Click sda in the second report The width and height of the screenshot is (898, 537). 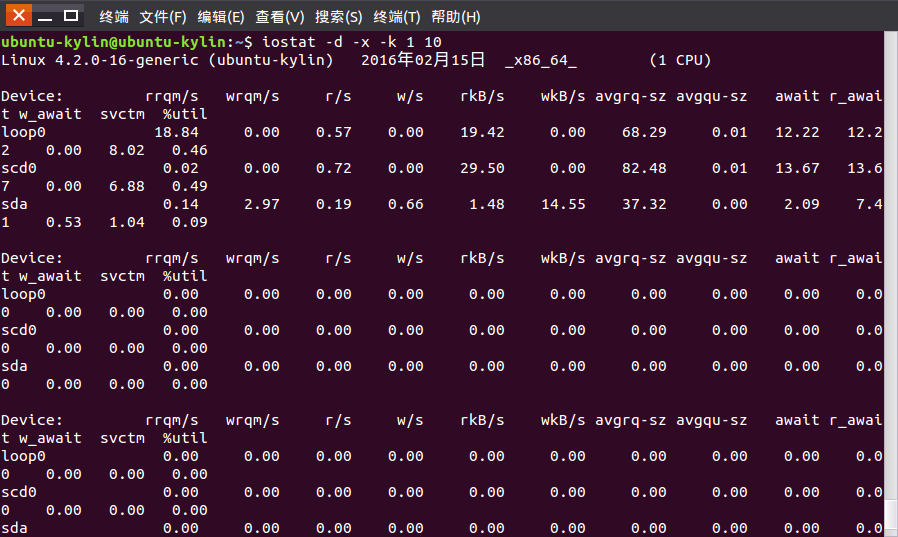14,366
